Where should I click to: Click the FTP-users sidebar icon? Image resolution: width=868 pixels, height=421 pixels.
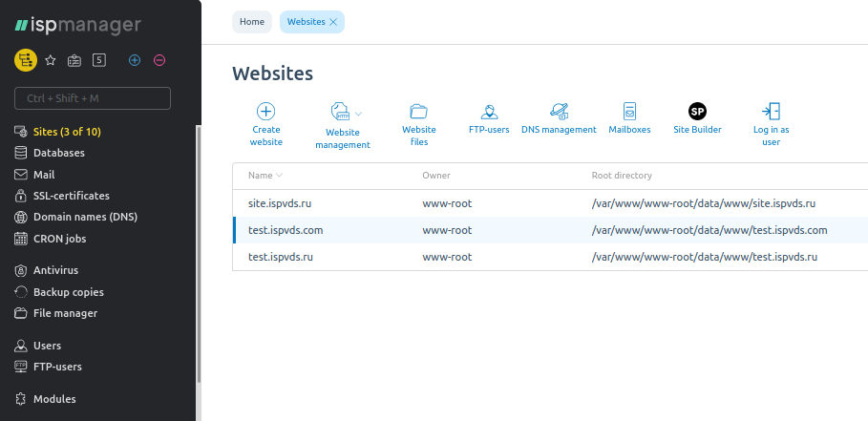coord(20,367)
